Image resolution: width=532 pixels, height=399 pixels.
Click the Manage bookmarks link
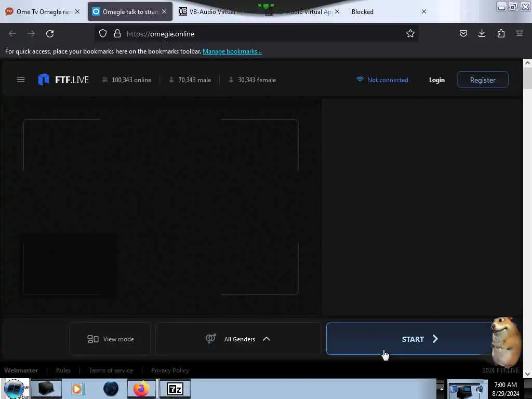232,51
